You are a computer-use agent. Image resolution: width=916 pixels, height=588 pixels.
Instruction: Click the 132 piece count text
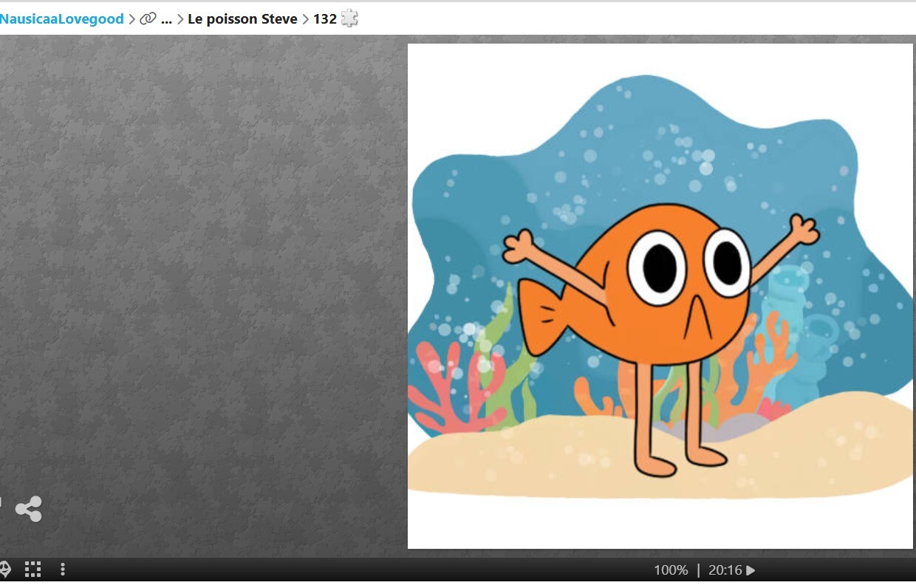[325, 19]
